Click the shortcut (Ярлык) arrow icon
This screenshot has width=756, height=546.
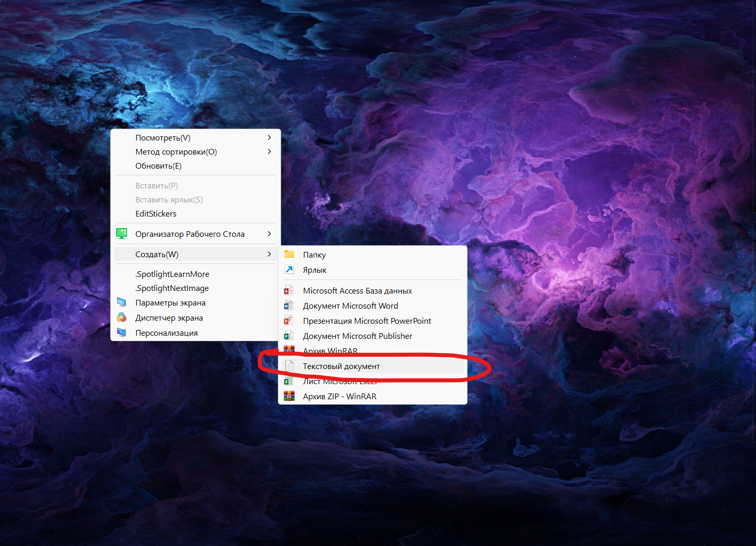pos(289,269)
